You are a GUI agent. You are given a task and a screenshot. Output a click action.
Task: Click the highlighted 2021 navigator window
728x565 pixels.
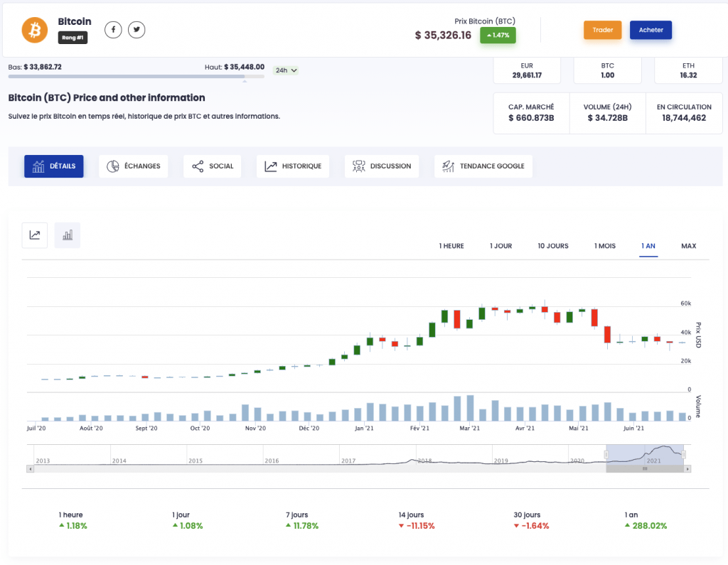click(645, 455)
